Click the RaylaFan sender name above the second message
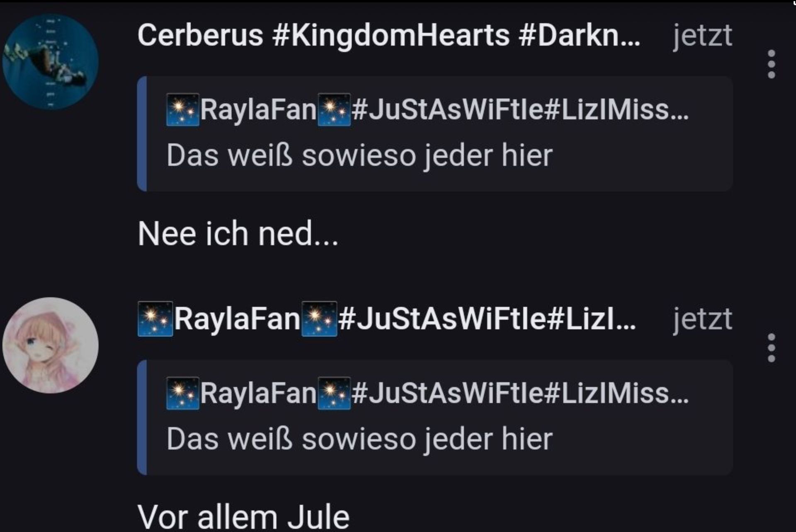Screen dimensions: 796x532 tap(387, 319)
